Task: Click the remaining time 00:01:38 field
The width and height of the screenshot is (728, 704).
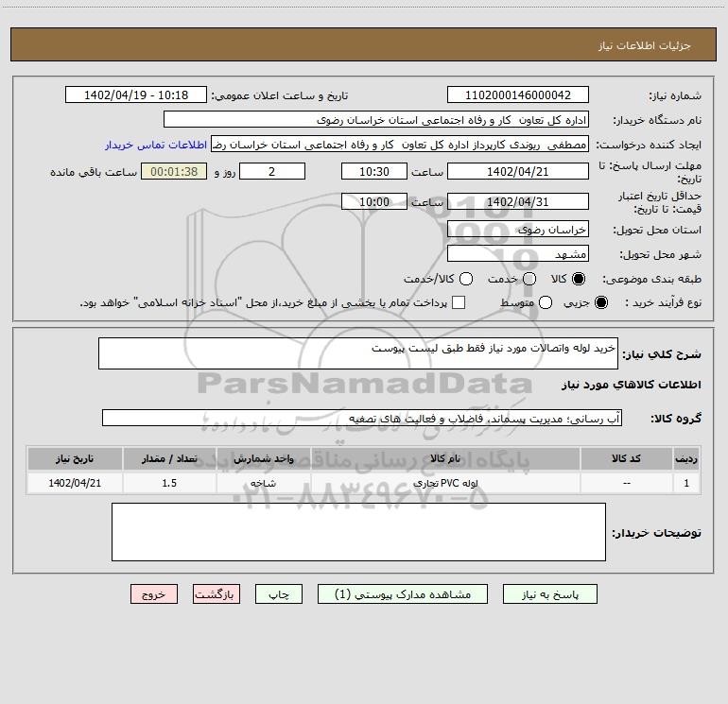Action: tap(174, 171)
